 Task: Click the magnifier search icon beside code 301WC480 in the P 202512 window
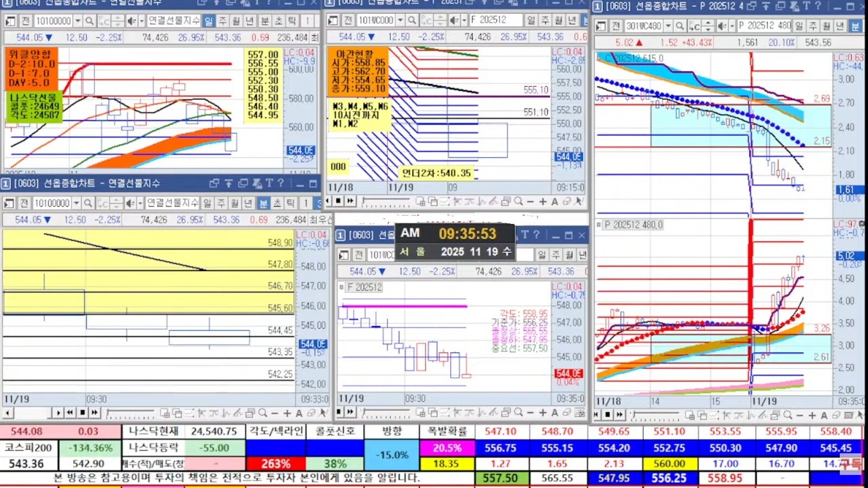680,26
